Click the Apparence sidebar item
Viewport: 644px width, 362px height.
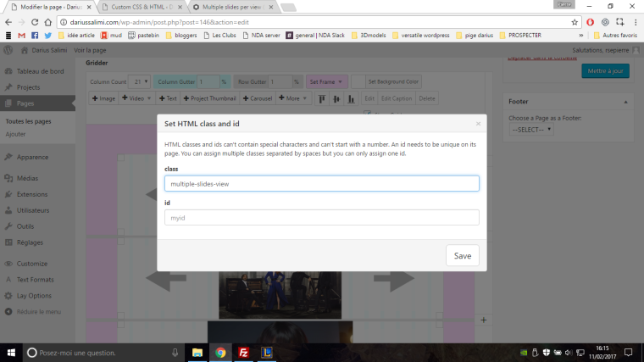(x=32, y=157)
